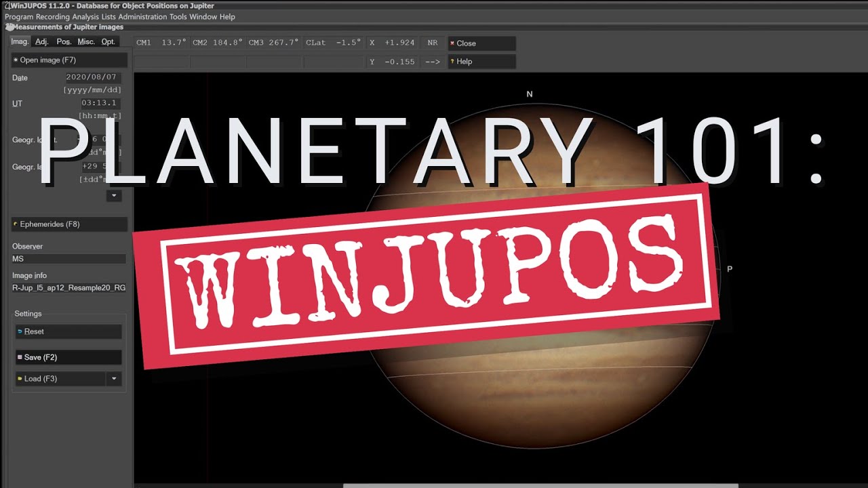Expand the Load (F3) dropdown arrow

114,379
